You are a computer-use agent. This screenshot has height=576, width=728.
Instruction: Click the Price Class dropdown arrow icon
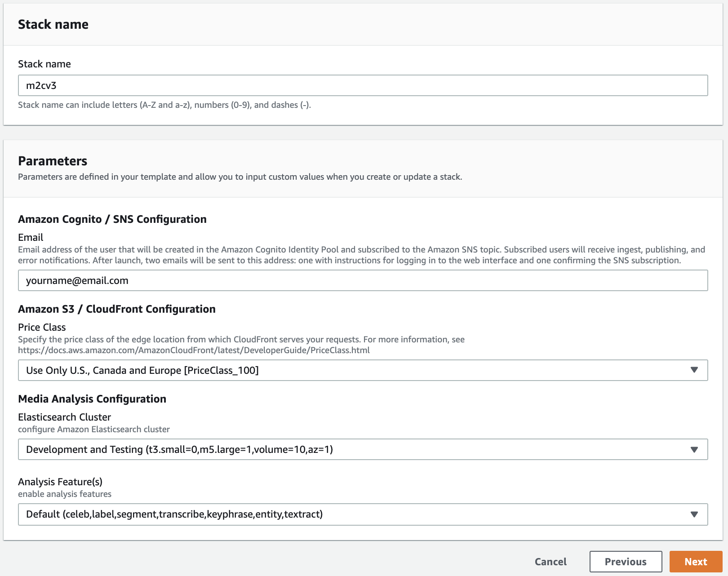(x=694, y=370)
